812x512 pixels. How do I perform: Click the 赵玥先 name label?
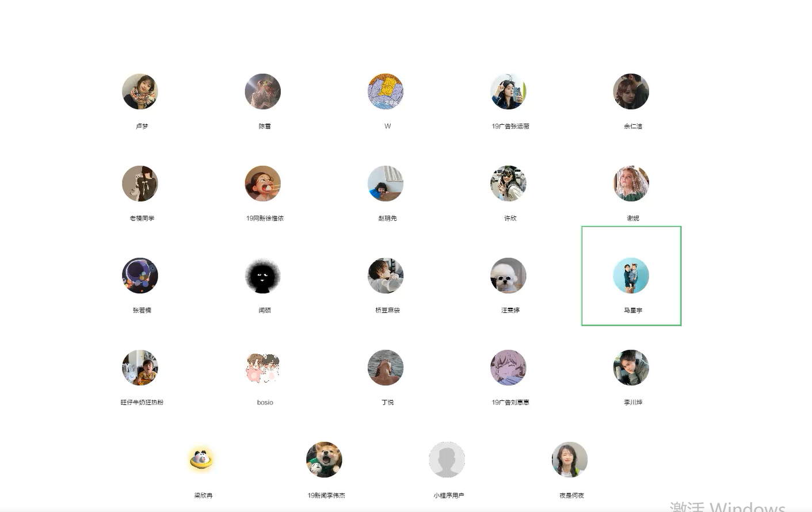(x=387, y=218)
